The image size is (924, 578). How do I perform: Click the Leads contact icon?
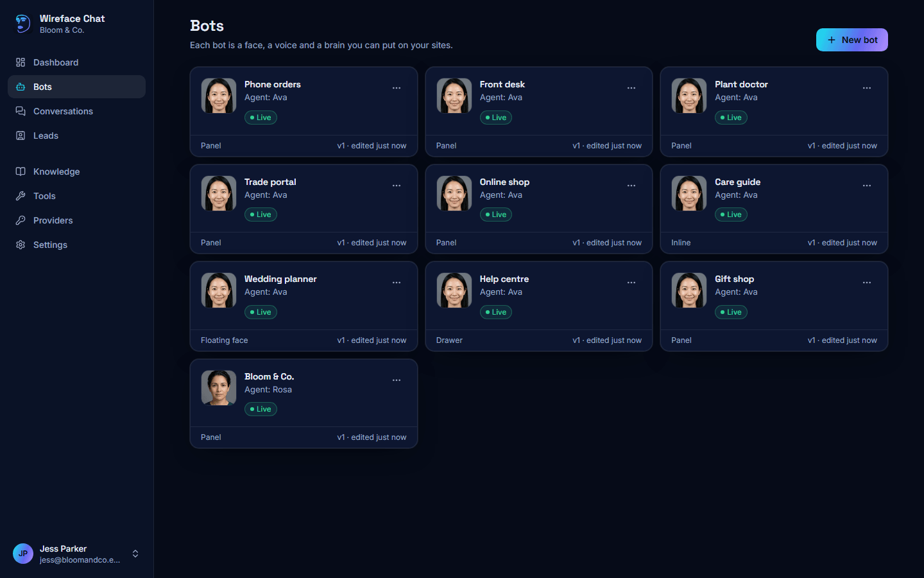[21, 136]
